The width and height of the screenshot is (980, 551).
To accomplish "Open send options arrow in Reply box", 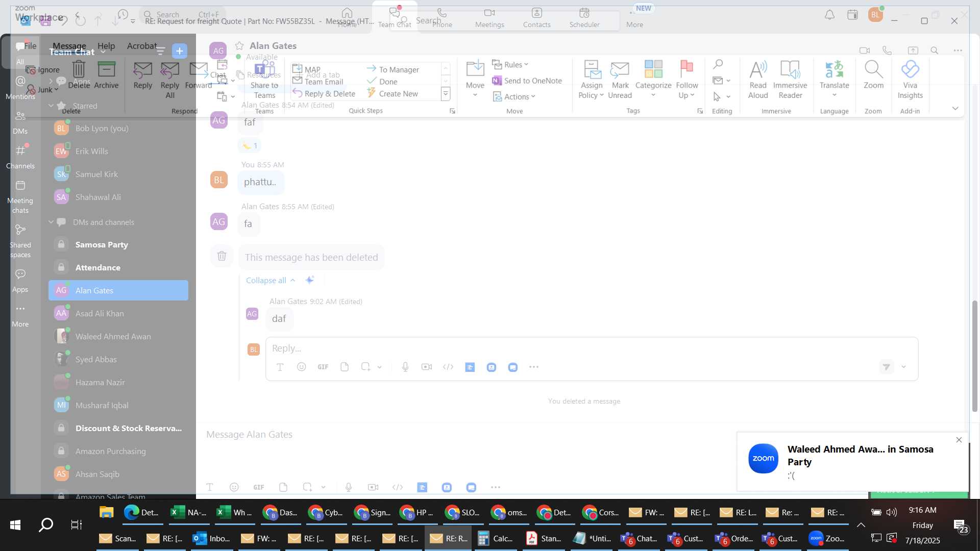I will pos(903,367).
